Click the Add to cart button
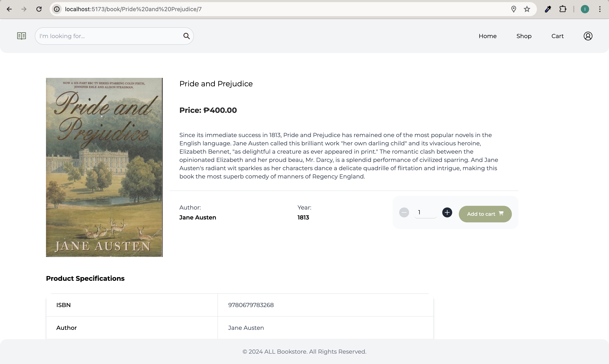The height and width of the screenshot is (364, 609). 485,214
